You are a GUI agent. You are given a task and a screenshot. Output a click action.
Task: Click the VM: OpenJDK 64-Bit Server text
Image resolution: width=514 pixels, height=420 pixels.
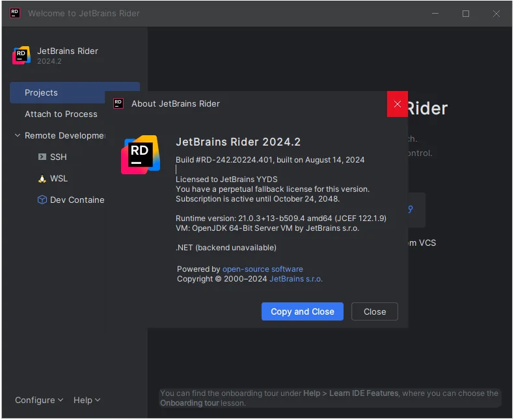pyautogui.click(x=267, y=228)
